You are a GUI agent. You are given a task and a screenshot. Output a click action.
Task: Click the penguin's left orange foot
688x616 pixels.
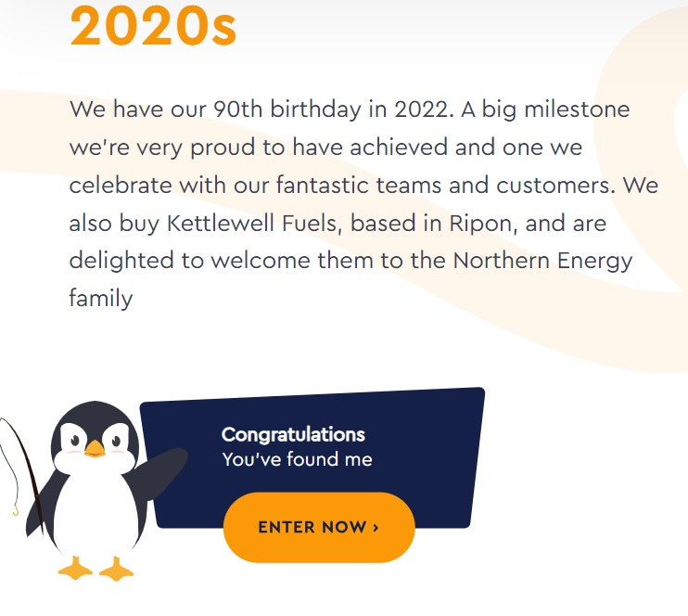click(x=74, y=568)
